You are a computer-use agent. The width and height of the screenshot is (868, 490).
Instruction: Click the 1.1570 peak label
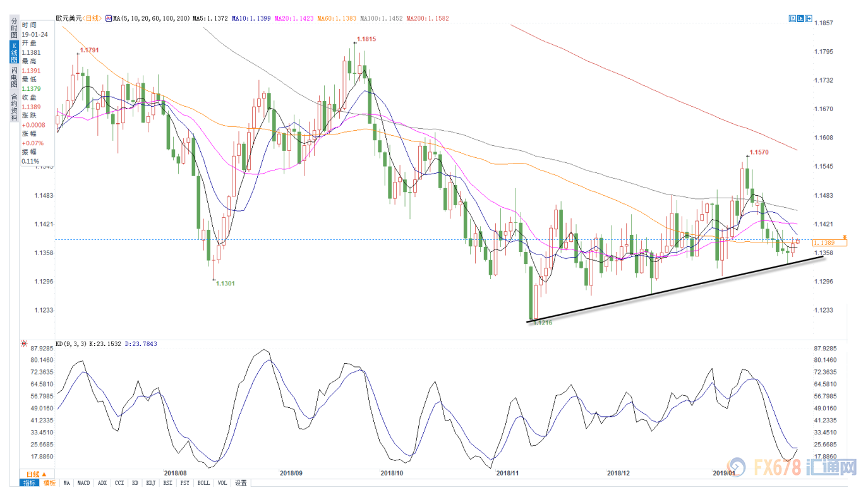click(x=759, y=153)
